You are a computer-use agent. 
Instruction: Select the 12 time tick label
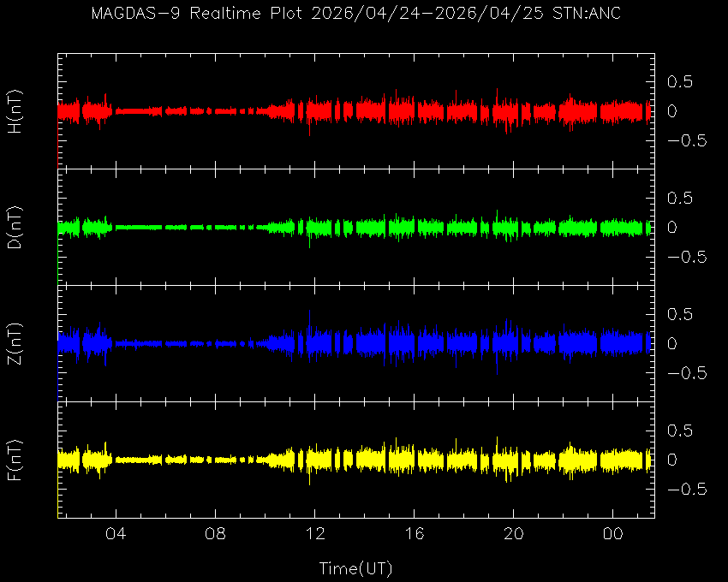coord(314,534)
